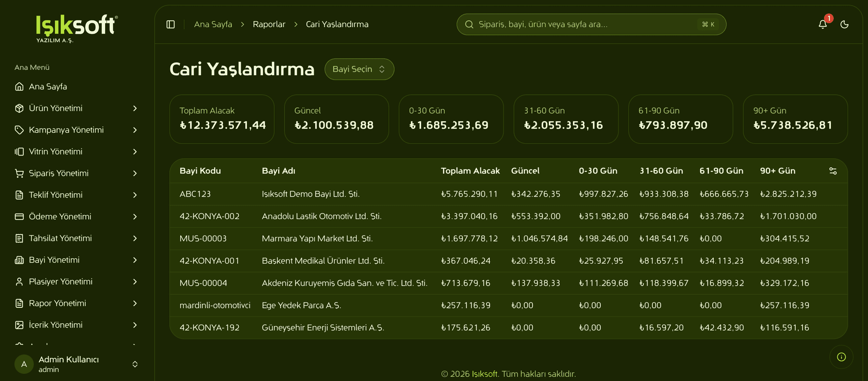Click the Sipariş, bayi search field
868x381 pixels.
[591, 25]
